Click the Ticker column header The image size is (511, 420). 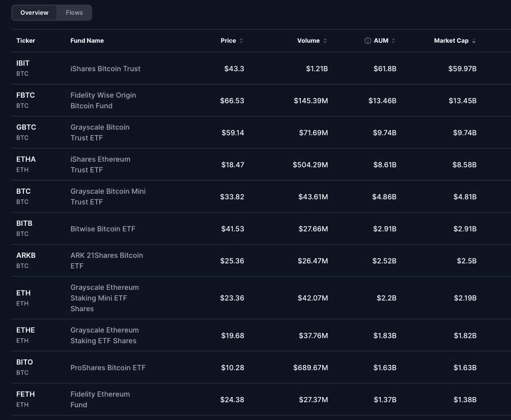(26, 41)
